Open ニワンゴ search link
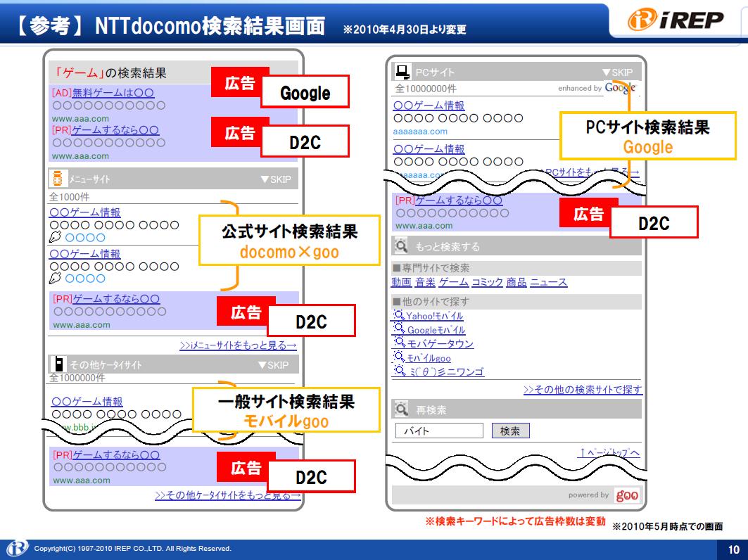The width and height of the screenshot is (748, 560). coord(447,371)
